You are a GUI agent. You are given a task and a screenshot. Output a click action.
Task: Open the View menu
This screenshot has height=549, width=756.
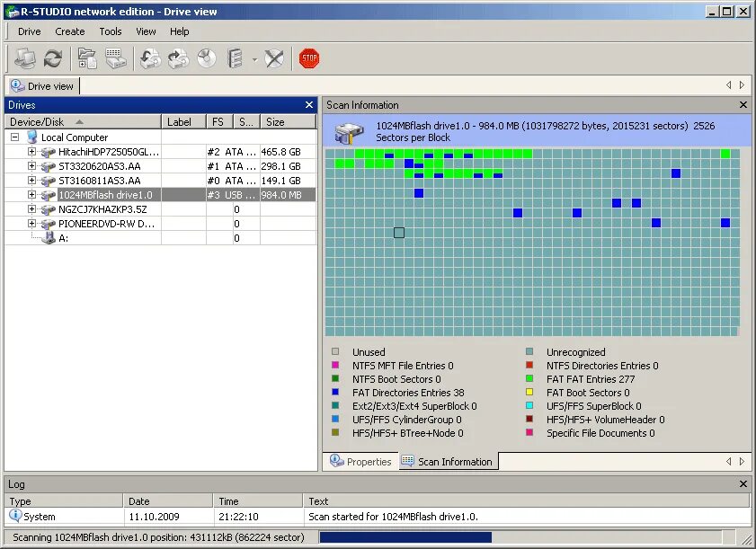(146, 31)
